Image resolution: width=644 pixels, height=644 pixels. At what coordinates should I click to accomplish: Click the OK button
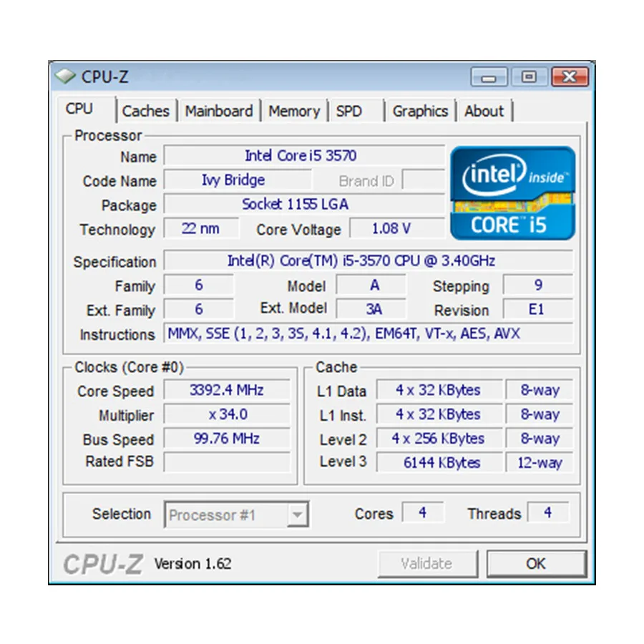pos(536,564)
